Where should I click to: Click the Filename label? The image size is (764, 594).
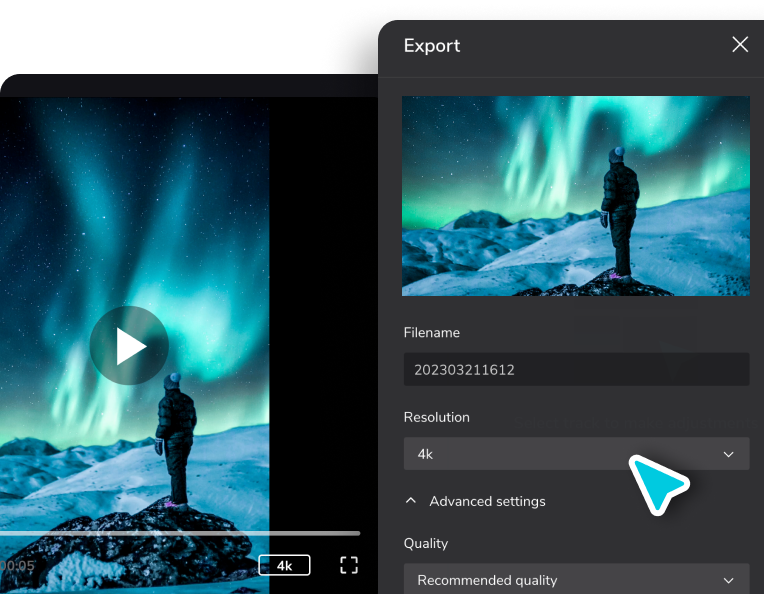(x=432, y=332)
